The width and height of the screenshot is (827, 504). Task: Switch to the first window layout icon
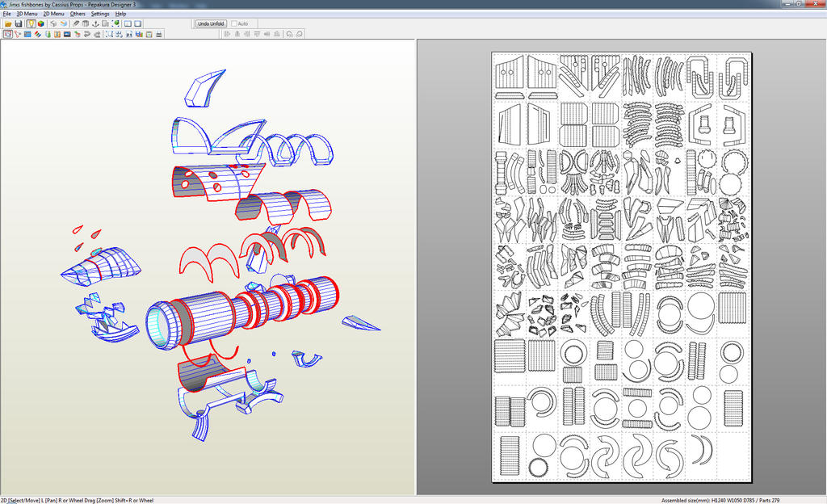pos(128,23)
